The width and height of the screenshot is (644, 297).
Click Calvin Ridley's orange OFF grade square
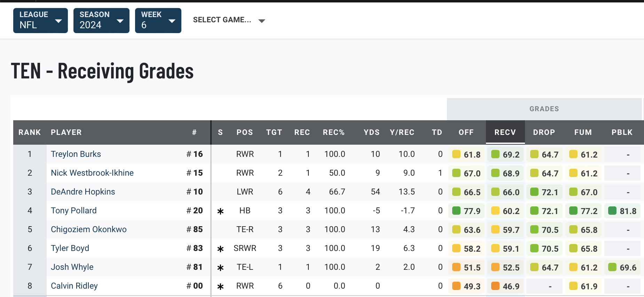(x=456, y=286)
